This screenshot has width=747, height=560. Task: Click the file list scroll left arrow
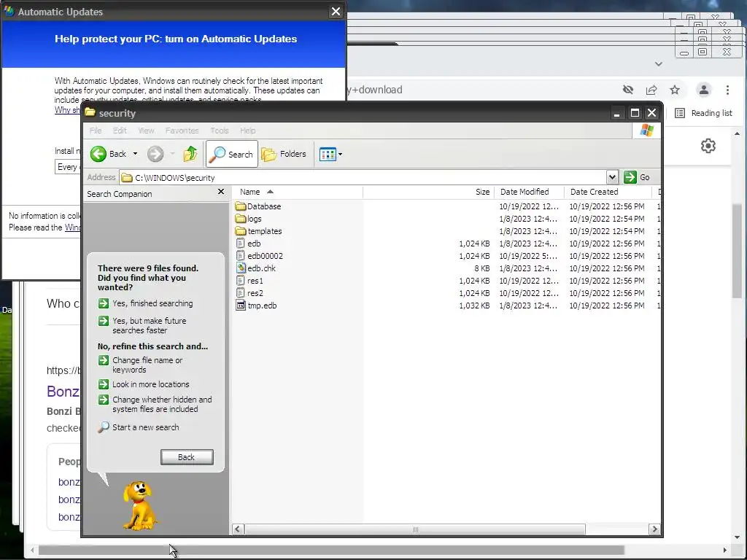tap(238, 529)
